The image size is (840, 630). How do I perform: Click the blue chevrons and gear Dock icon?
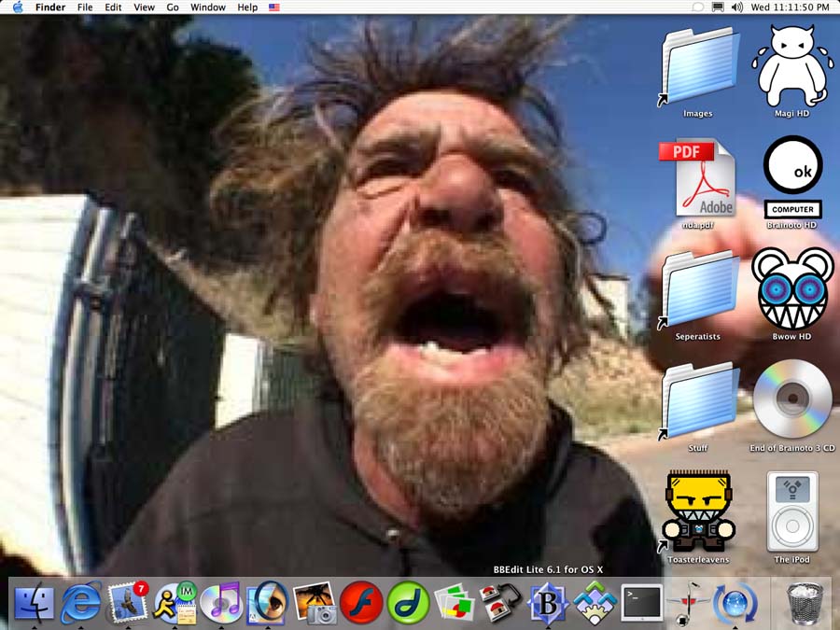tap(595, 603)
